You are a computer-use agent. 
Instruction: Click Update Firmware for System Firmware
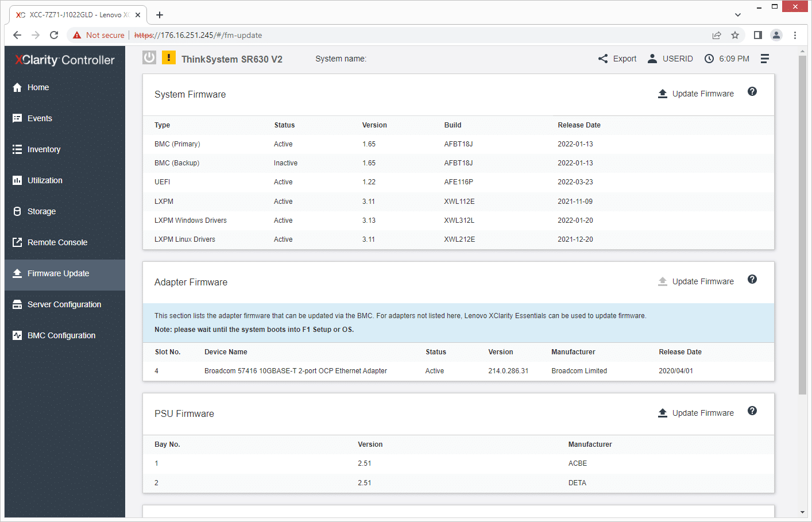[696, 94]
